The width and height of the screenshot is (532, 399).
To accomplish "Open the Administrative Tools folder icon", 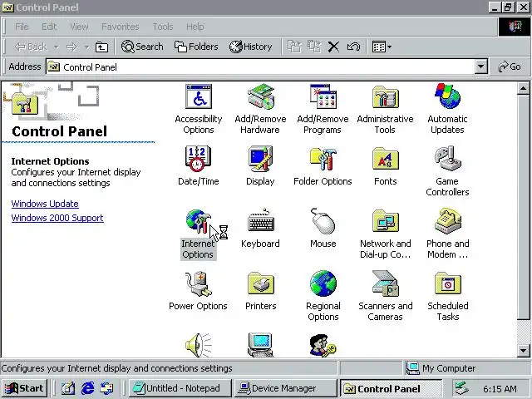I will click(385, 97).
